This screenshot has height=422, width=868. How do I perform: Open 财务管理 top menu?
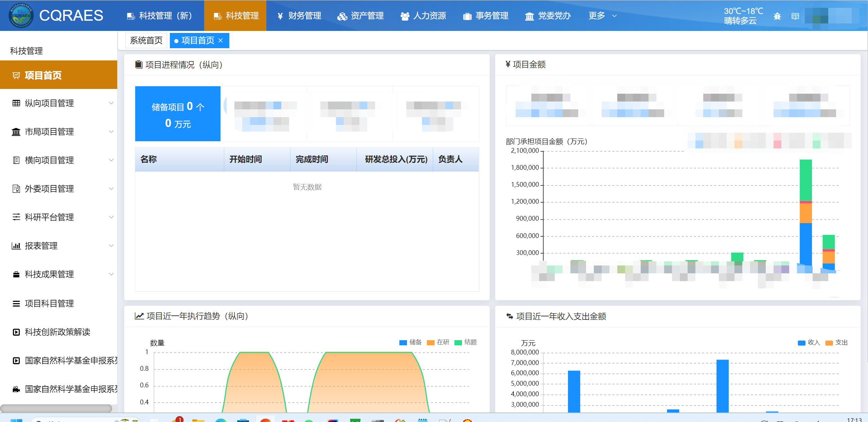point(299,16)
